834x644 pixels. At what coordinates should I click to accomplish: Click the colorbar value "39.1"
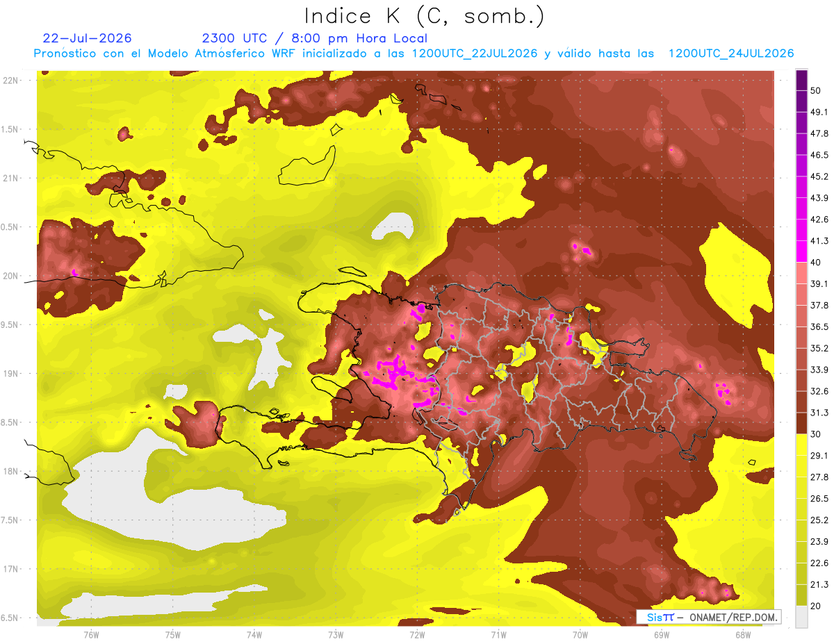pyautogui.click(x=819, y=283)
